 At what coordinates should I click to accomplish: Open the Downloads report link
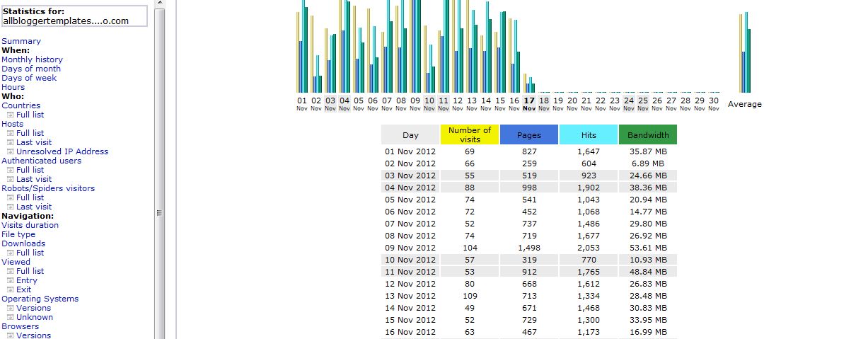pyautogui.click(x=23, y=243)
